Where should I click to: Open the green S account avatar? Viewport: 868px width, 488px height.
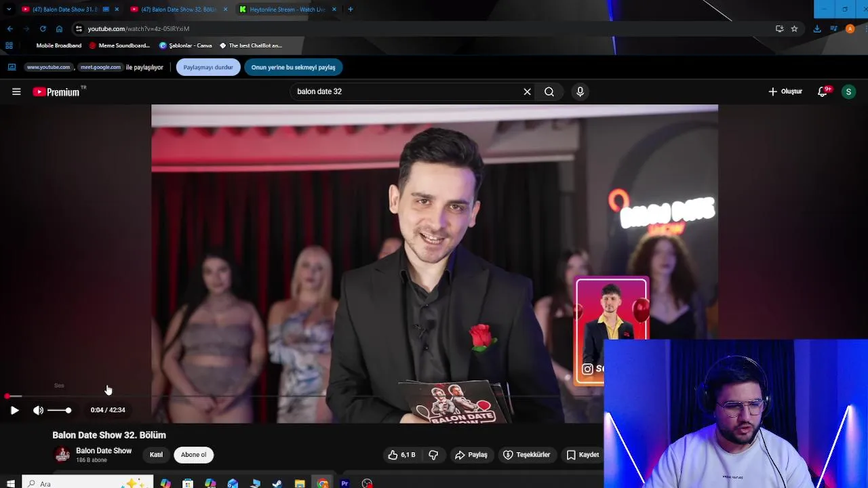pyautogui.click(x=848, y=91)
